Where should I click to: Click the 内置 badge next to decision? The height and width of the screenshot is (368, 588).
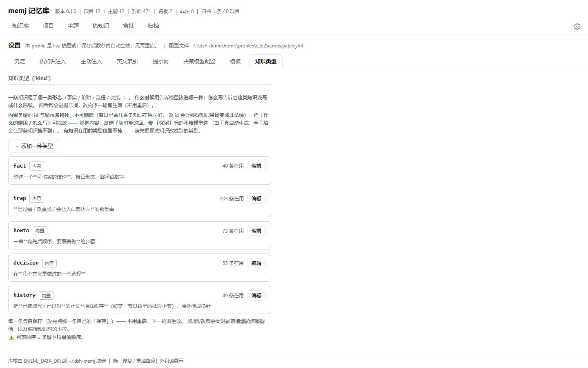point(49,263)
